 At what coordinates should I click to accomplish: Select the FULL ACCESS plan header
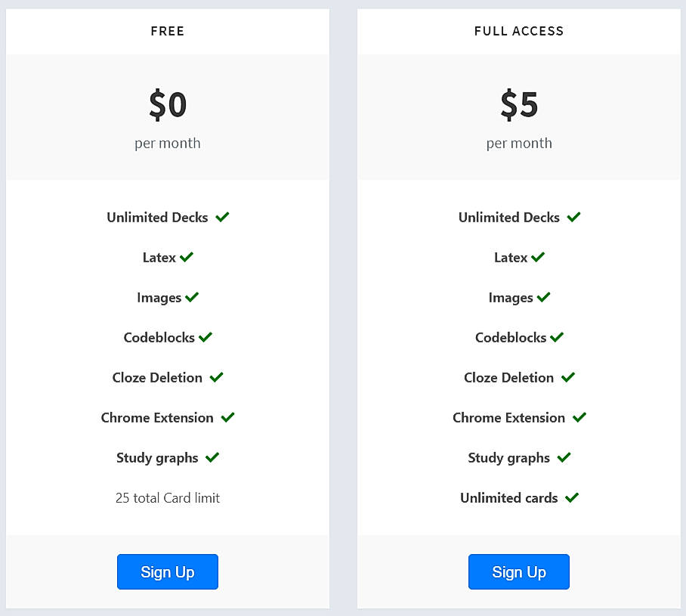(x=518, y=31)
